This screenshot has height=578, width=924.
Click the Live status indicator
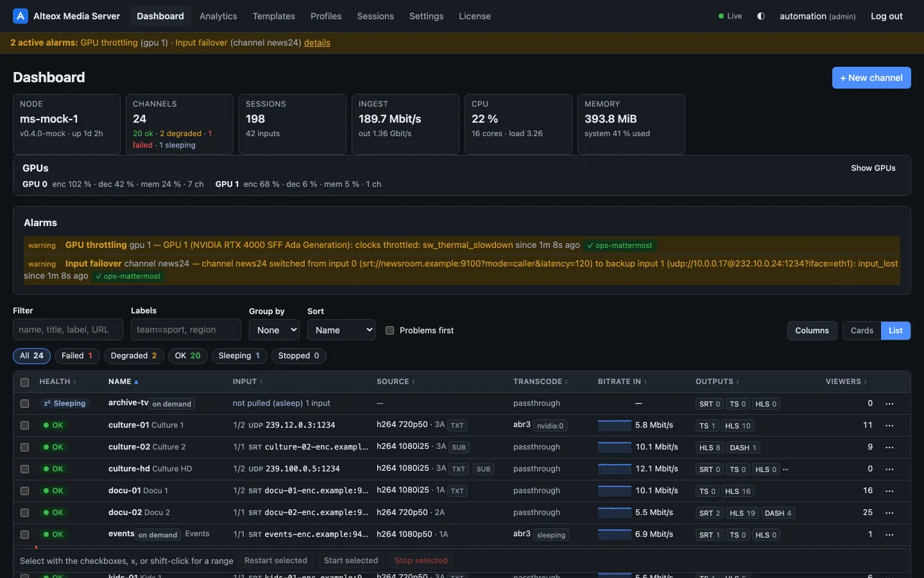pyautogui.click(x=730, y=16)
